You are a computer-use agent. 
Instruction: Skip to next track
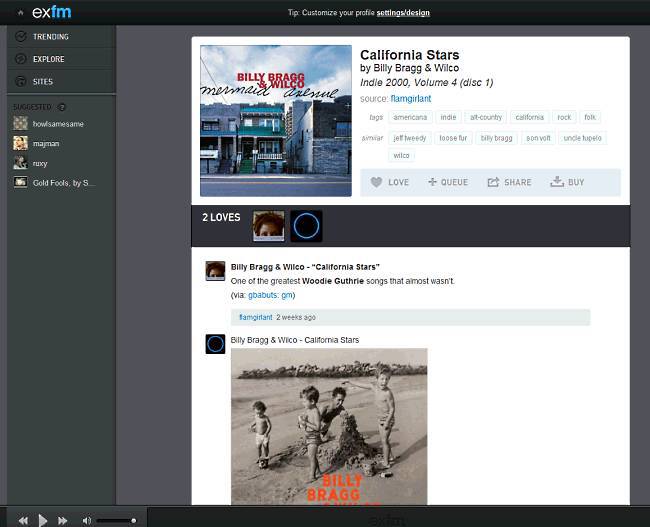(62, 520)
